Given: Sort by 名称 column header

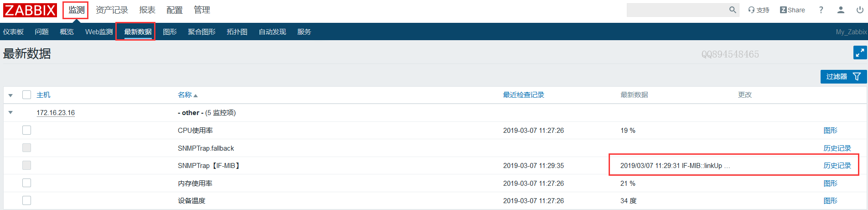Looking at the screenshot, I should (187, 95).
